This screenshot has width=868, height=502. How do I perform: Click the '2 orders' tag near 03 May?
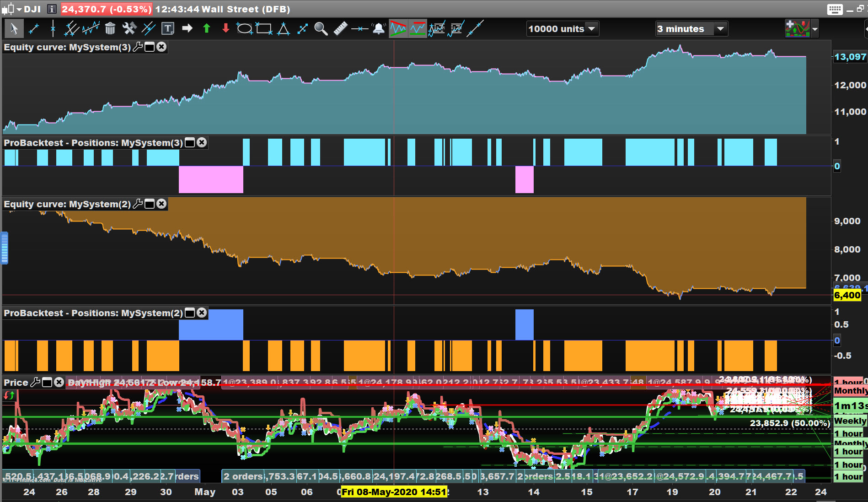pos(243,476)
